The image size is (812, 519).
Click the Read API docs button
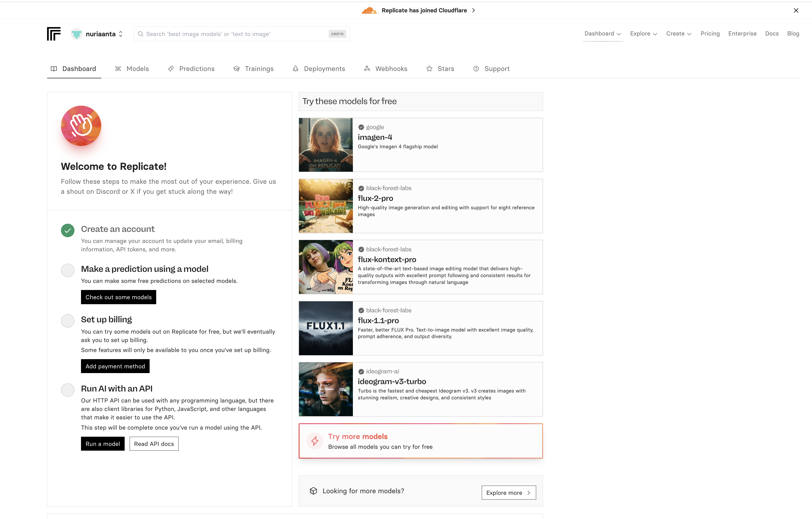click(154, 444)
